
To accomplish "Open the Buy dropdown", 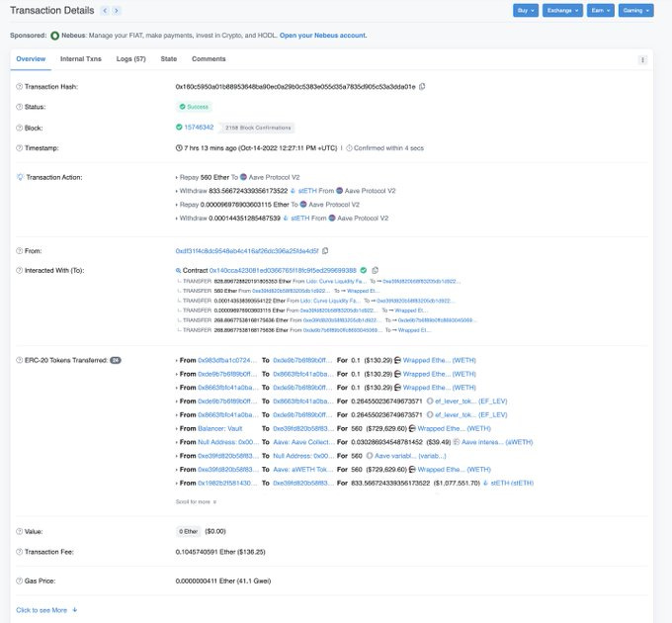I will (x=526, y=10).
